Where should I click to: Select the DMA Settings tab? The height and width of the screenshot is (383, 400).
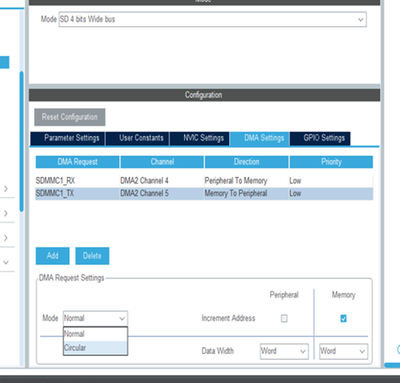pos(260,138)
